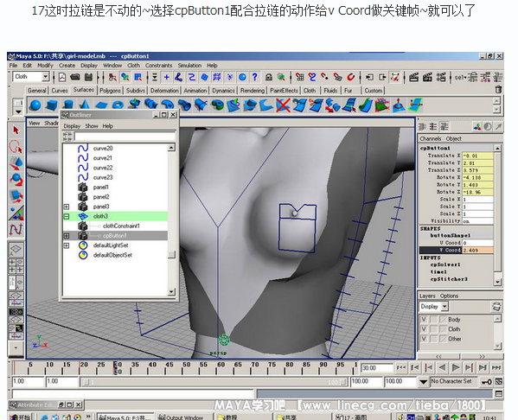The width and height of the screenshot is (518, 420).
Task: Open the Cloth menu set dropdown
Action: pyautogui.click(x=45, y=77)
